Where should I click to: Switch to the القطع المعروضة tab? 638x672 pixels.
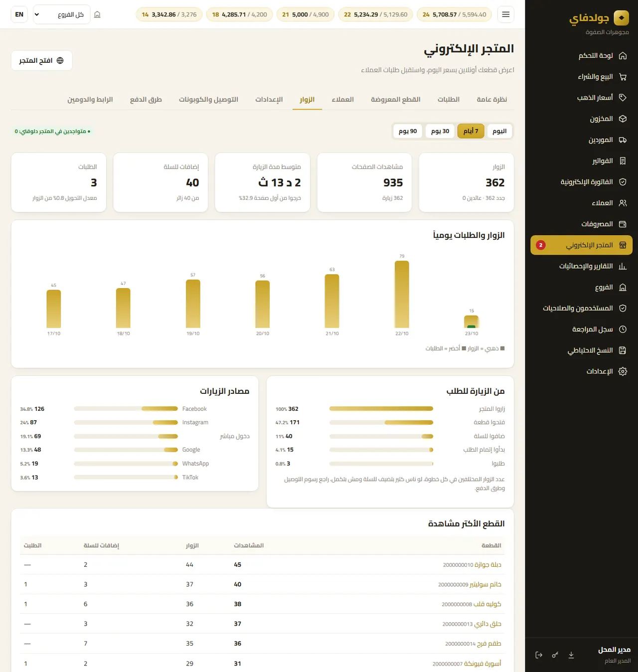coord(396,100)
